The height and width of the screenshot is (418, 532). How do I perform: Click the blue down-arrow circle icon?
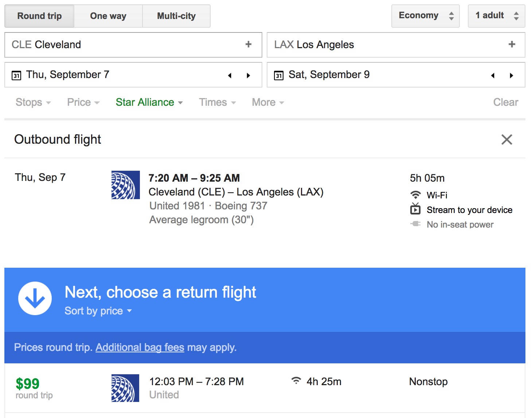35,298
